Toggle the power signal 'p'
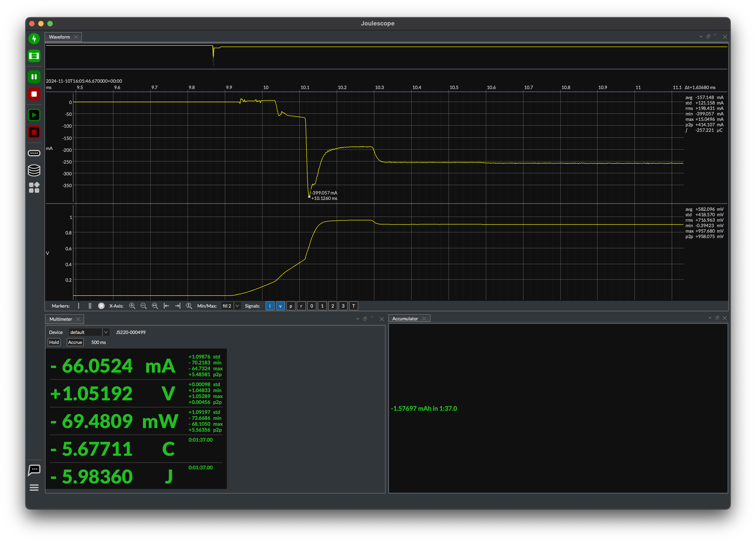Screen dimensions: 756x543 click(x=291, y=306)
